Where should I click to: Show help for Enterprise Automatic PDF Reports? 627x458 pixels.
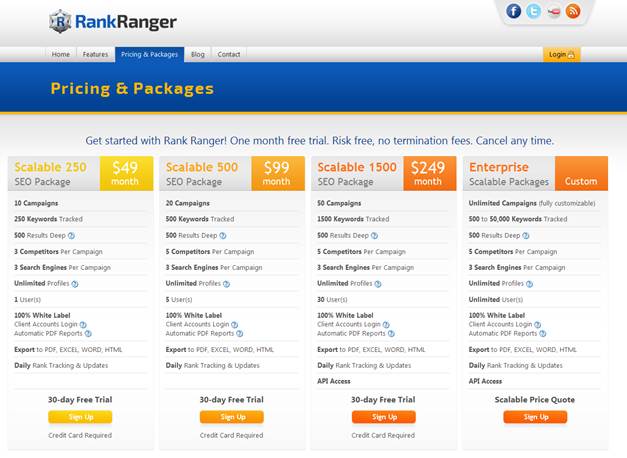[543, 334]
